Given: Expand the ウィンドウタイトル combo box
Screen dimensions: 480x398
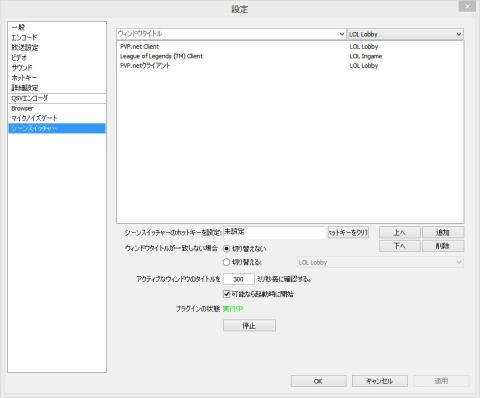Looking at the screenshot, I should [342, 34].
